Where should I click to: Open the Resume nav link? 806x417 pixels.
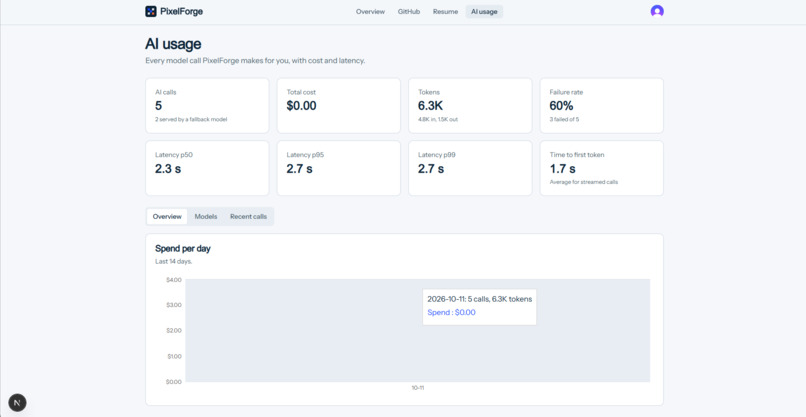445,12
